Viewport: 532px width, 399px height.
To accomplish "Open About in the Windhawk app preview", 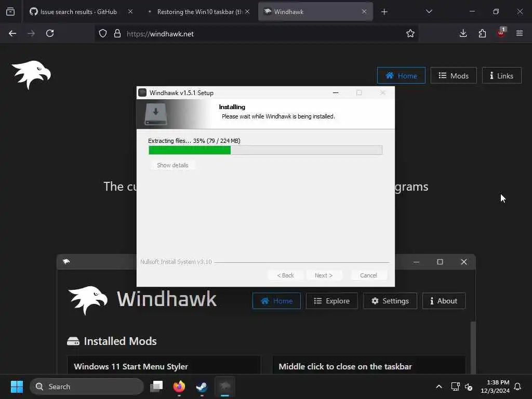I will (x=444, y=301).
